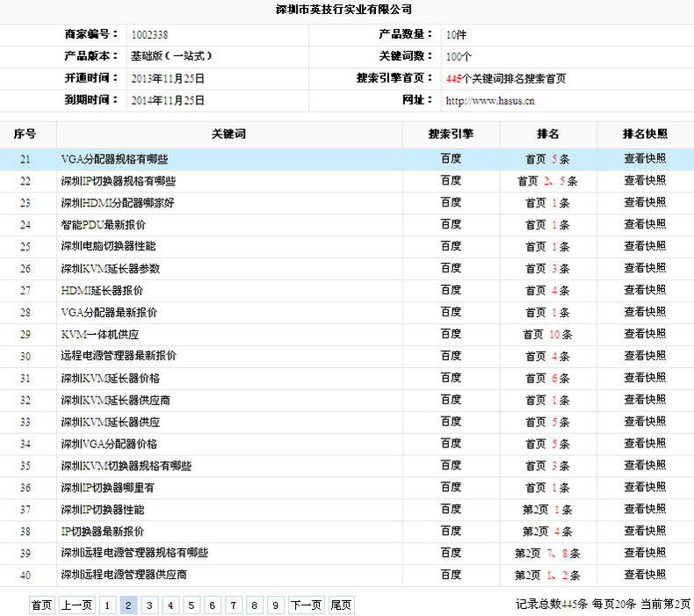View snapshot for row 21 VGA分配器规格有哪些

645,158
